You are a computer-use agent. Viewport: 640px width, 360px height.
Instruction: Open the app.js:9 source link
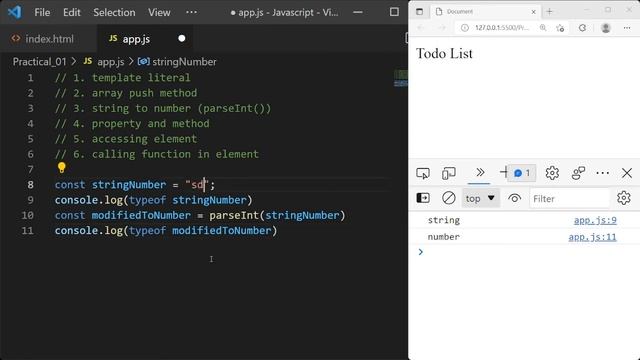pos(595,220)
